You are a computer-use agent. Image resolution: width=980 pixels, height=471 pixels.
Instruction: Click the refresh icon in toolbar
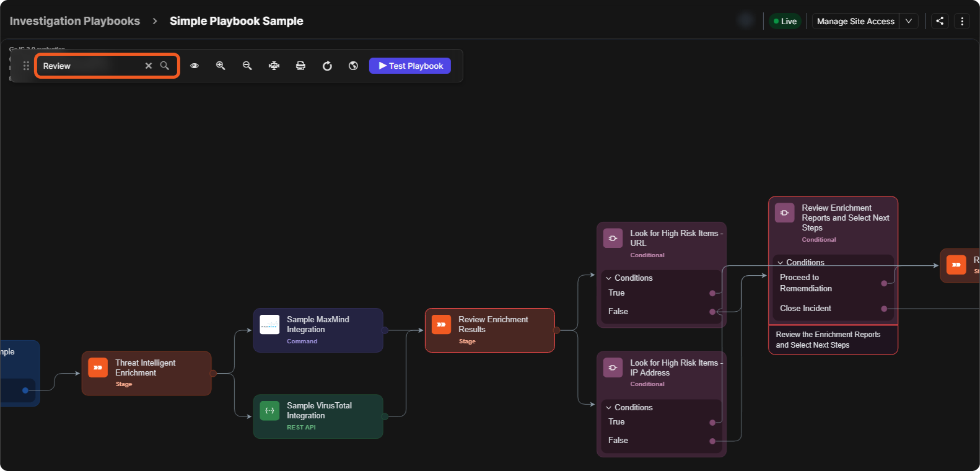(327, 66)
